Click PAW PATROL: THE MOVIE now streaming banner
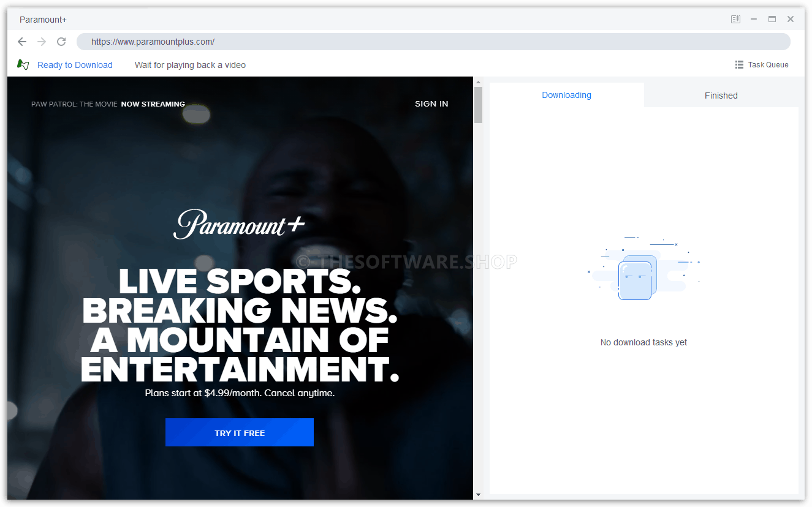The image size is (812, 507). click(108, 104)
